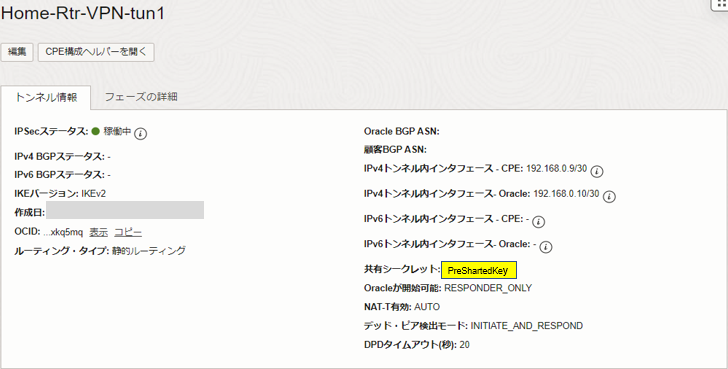Show the info icon next to IPSecステータス
The height and width of the screenshot is (369, 728).
pos(140,134)
